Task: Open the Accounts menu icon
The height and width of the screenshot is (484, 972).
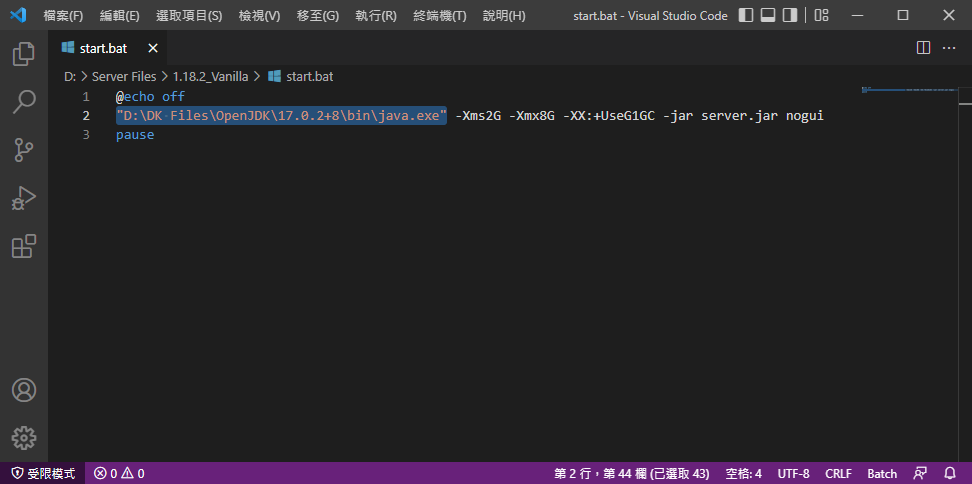Action: (24, 390)
